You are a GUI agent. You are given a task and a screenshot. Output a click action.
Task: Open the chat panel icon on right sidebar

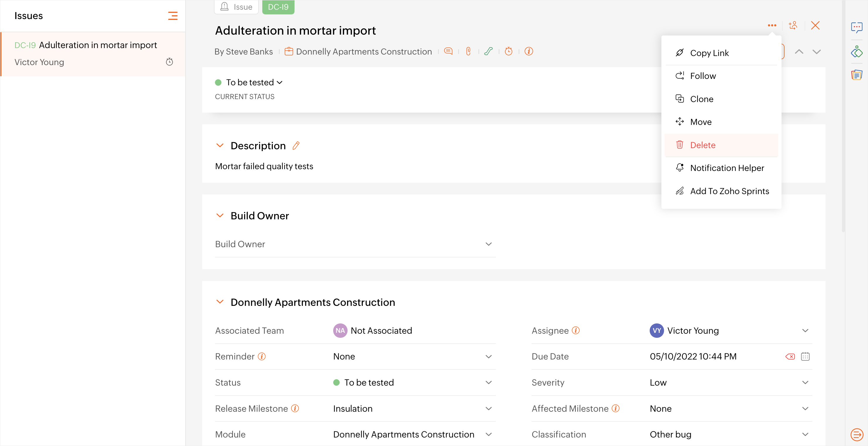[x=856, y=27]
